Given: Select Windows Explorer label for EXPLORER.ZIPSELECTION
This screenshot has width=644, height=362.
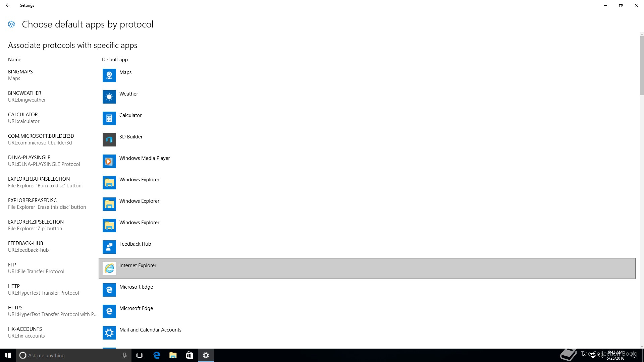Looking at the screenshot, I should (x=139, y=223).
